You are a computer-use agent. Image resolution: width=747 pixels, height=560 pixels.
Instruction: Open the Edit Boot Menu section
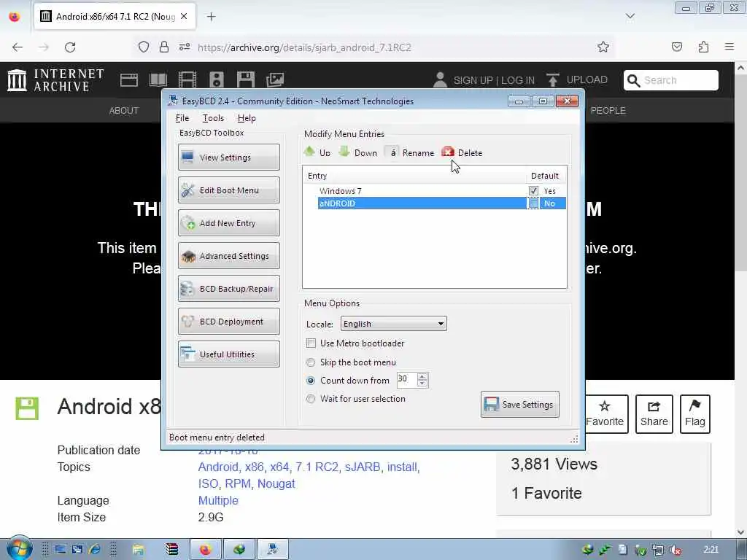228,190
